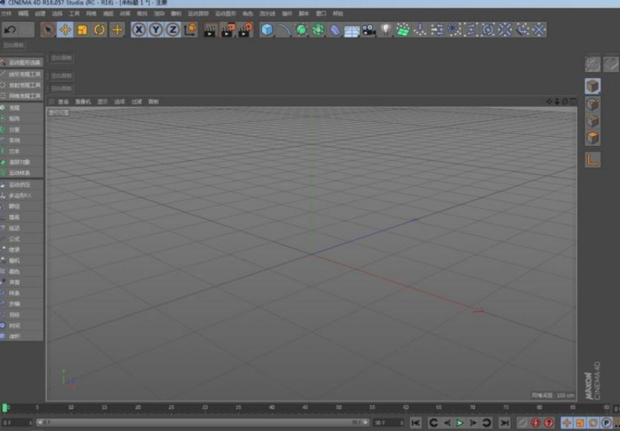Open the green array modeling objects dropdown
This screenshot has width=620, height=431.
pos(318,30)
